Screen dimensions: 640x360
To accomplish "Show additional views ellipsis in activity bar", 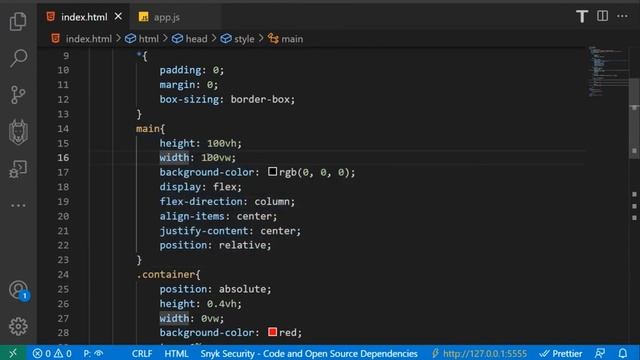I will click(x=18, y=205).
